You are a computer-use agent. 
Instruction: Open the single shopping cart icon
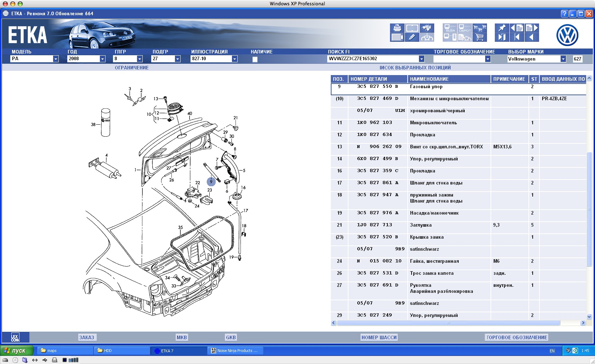click(x=480, y=37)
